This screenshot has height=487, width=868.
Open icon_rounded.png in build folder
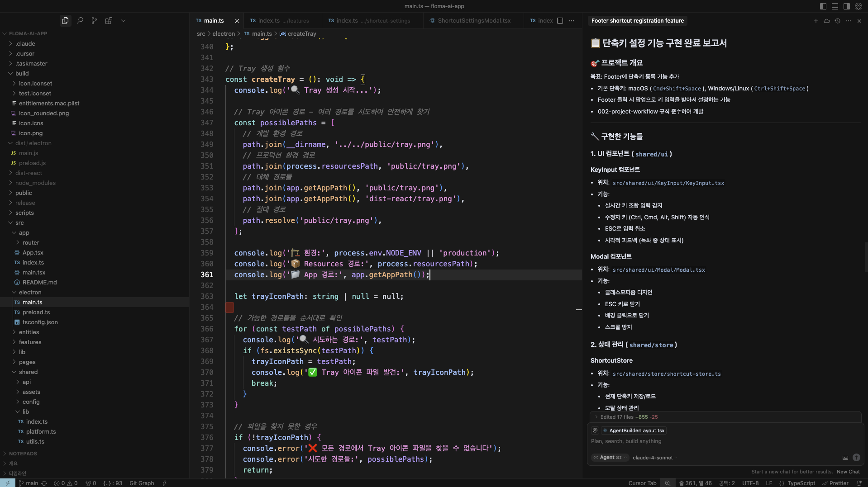[x=44, y=113]
